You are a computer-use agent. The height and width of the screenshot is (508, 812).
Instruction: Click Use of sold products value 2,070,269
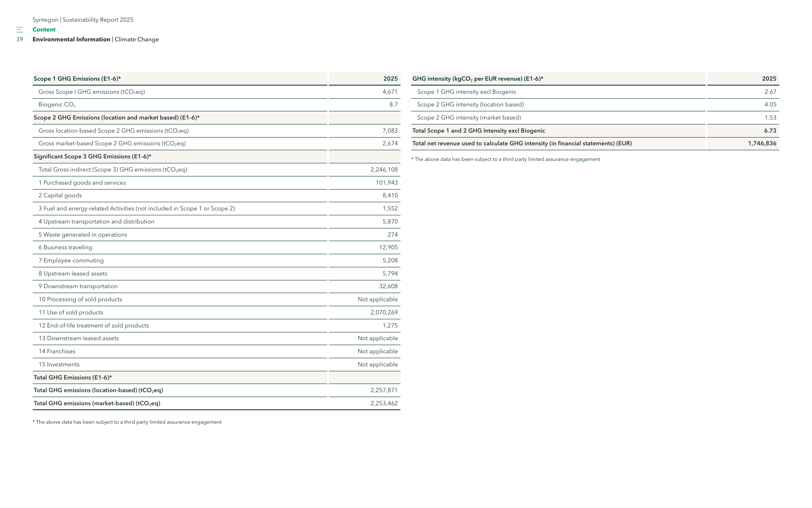pos(384,312)
